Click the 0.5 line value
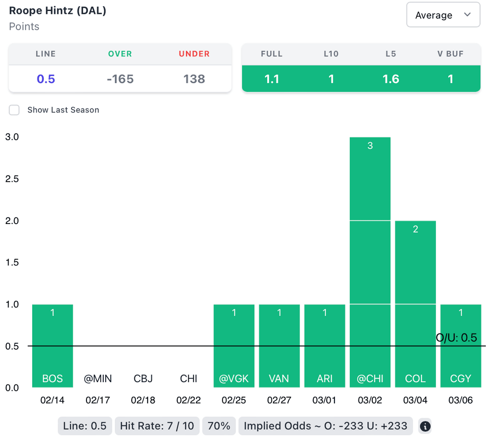The image size is (492, 448). (46, 79)
